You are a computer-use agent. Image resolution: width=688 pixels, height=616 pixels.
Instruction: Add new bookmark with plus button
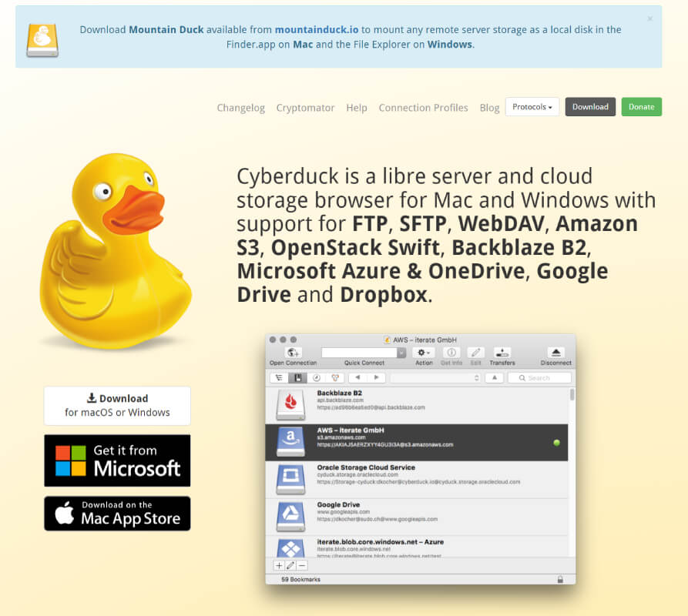click(x=279, y=566)
